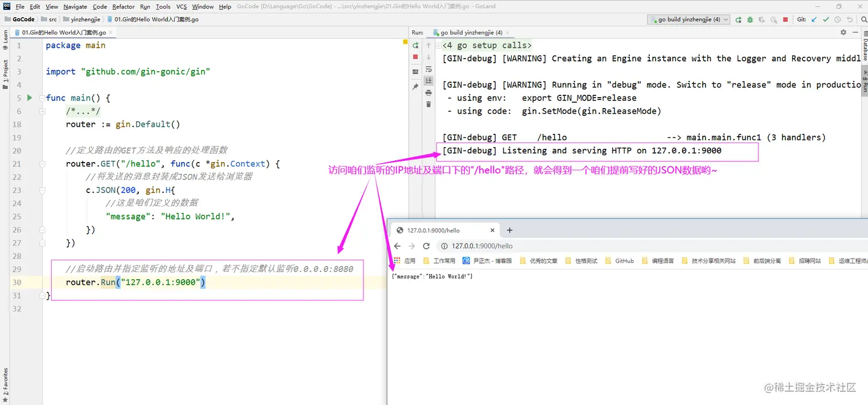Open the 优秀的文章 bookmark folder
The image size is (868, 405).
(x=538, y=261)
